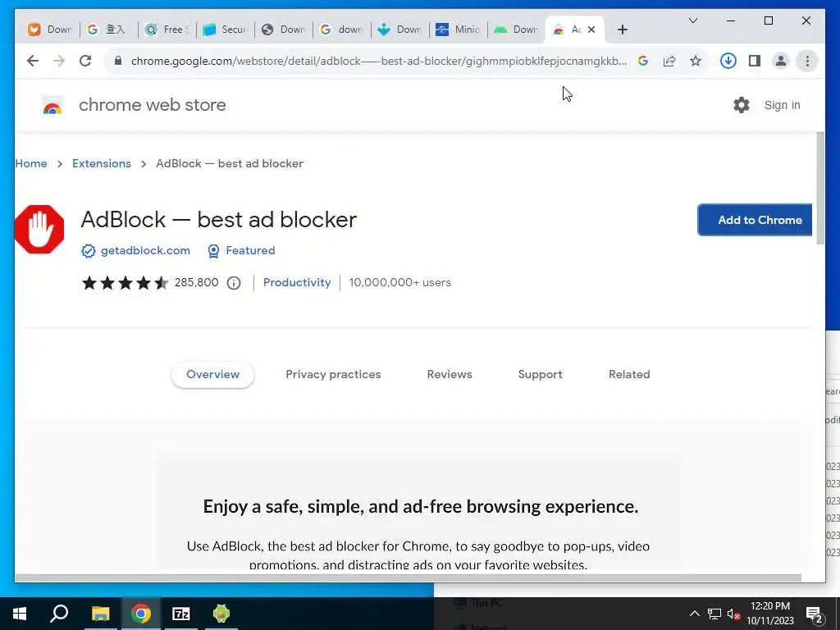Switch to the Free tab

coord(167,30)
